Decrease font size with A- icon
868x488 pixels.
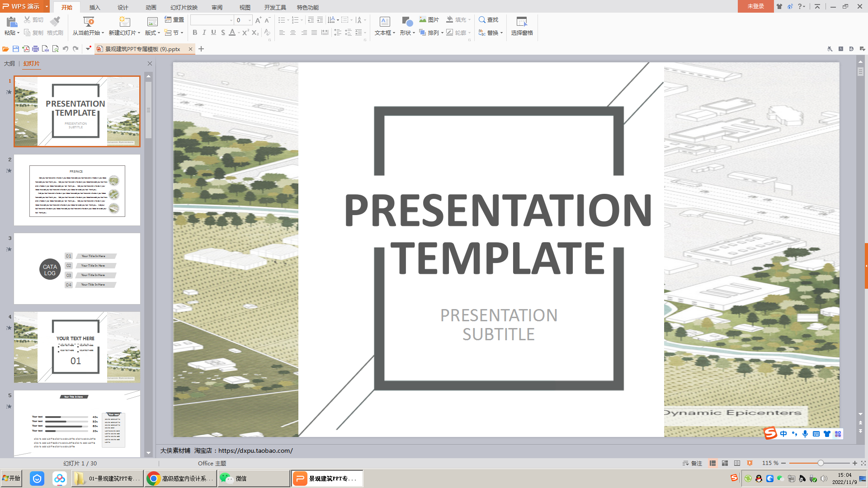(267, 20)
